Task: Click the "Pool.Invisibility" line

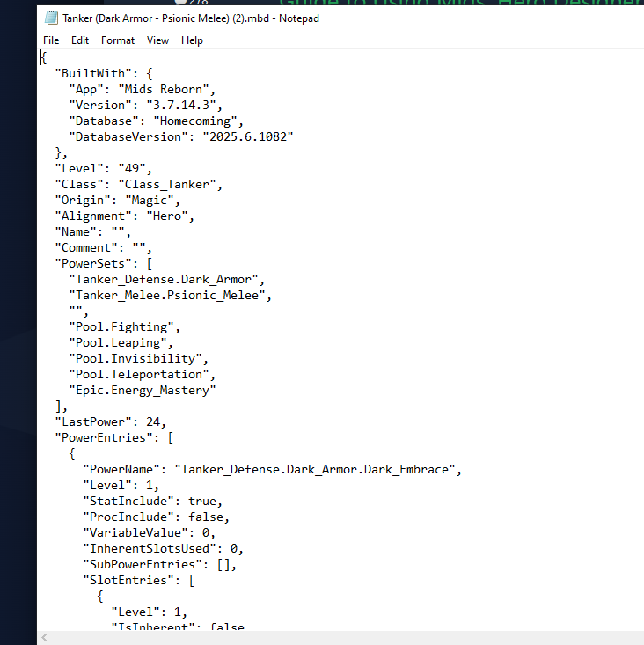Action: tap(139, 359)
